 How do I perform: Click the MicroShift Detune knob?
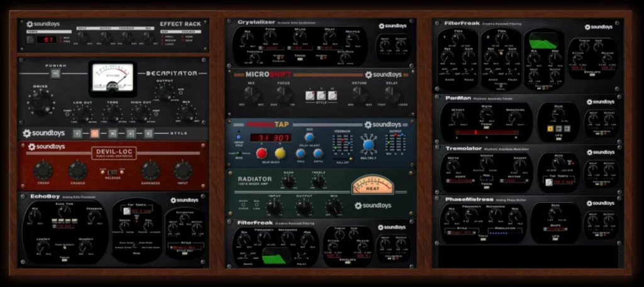point(360,94)
